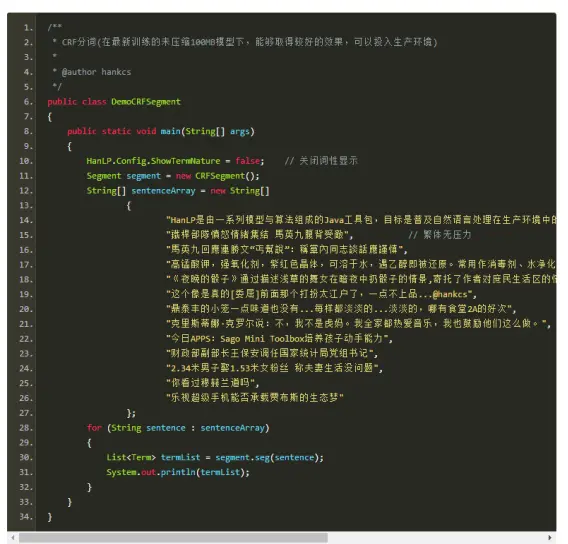Click the string containing '@hankcs' on line 19
Image resolution: width=568 pixels, height=544 pixels.
click(x=319, y=294)
